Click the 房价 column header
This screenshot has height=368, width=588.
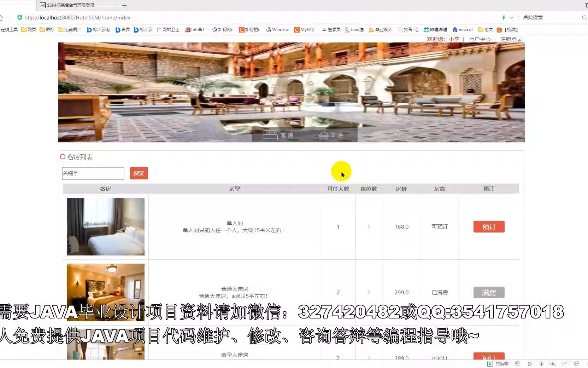point(401,189)
